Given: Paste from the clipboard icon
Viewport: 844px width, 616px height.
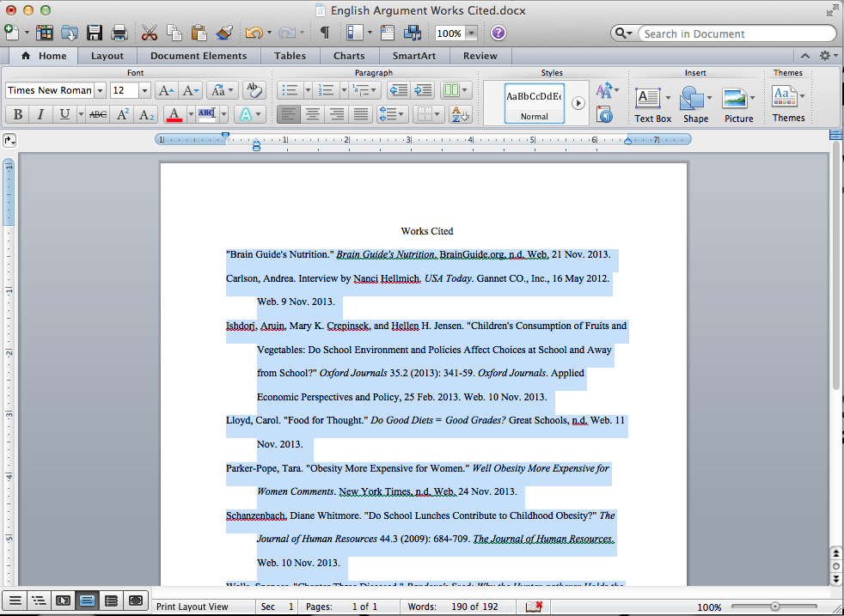Looking at the screenshot, I should click(x=199, y=33).
